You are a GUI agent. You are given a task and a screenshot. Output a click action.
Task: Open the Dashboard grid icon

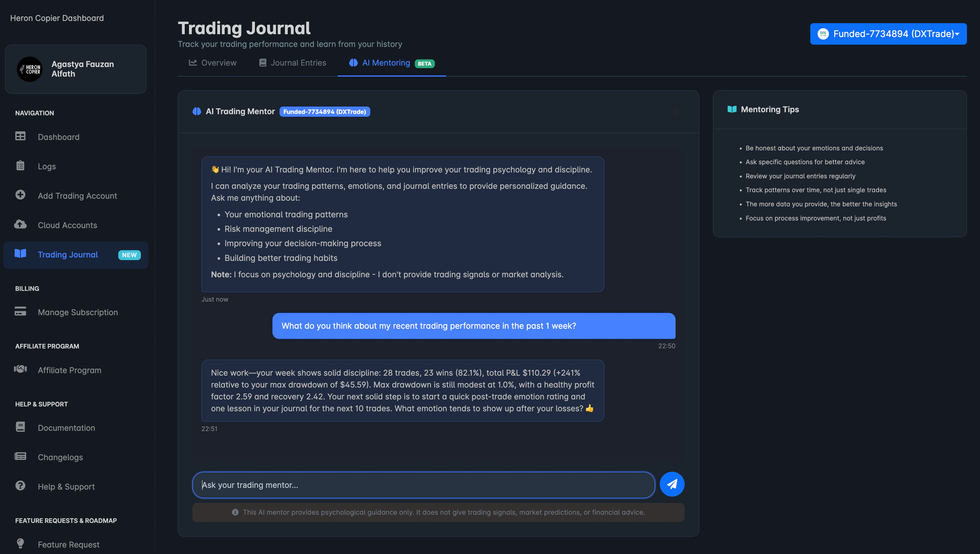point(20,136)
